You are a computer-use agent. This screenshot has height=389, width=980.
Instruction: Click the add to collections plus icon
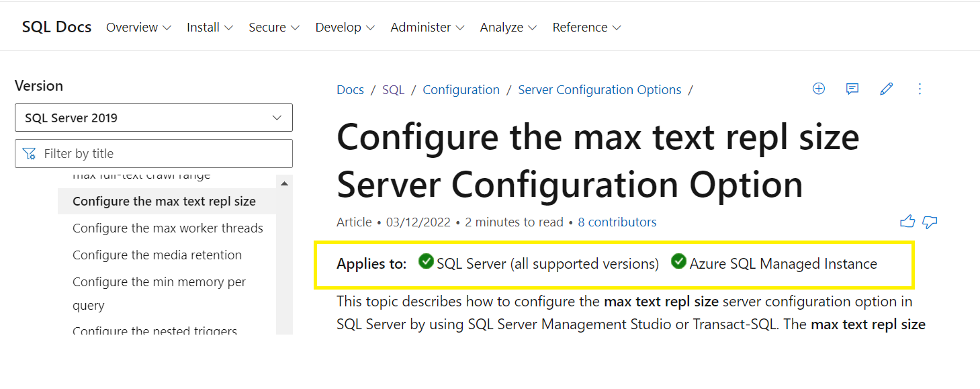[819, 89]
